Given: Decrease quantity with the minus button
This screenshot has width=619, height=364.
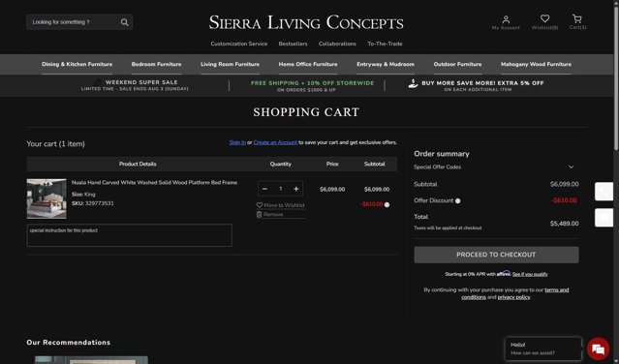Looking at the screenshot, I should pyautogui.click(x=264, y=189).
